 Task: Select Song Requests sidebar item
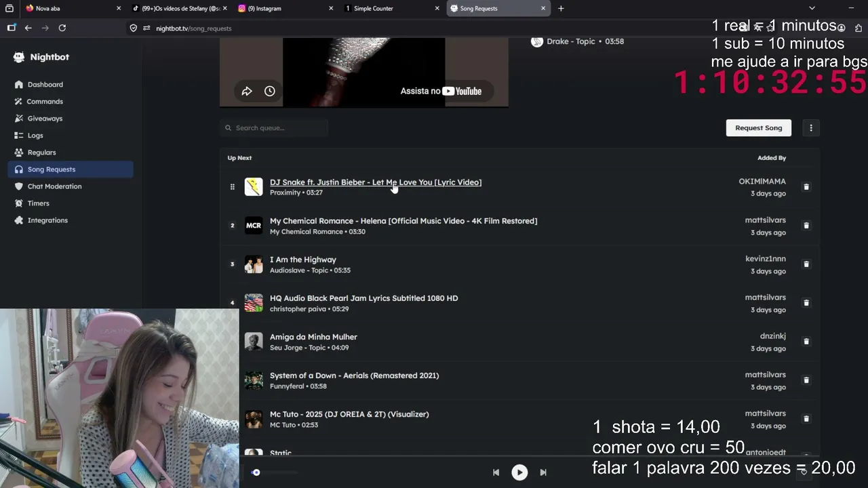click(x=71, y=169)
